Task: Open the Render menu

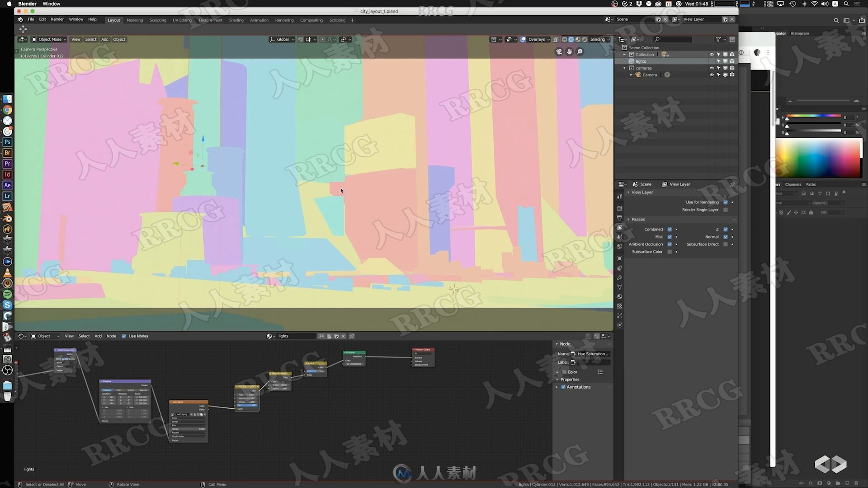Action: tap(57, 19)
